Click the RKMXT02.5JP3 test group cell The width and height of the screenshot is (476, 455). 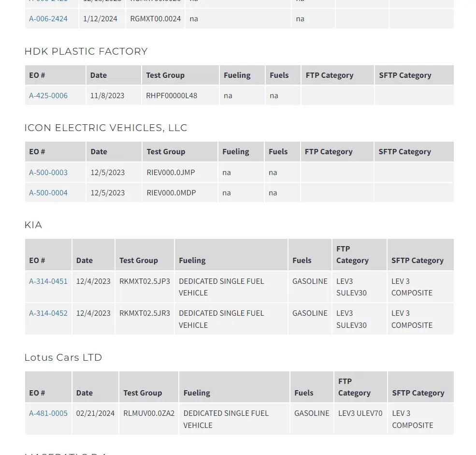pyautogui.click(x=144, y=281)
